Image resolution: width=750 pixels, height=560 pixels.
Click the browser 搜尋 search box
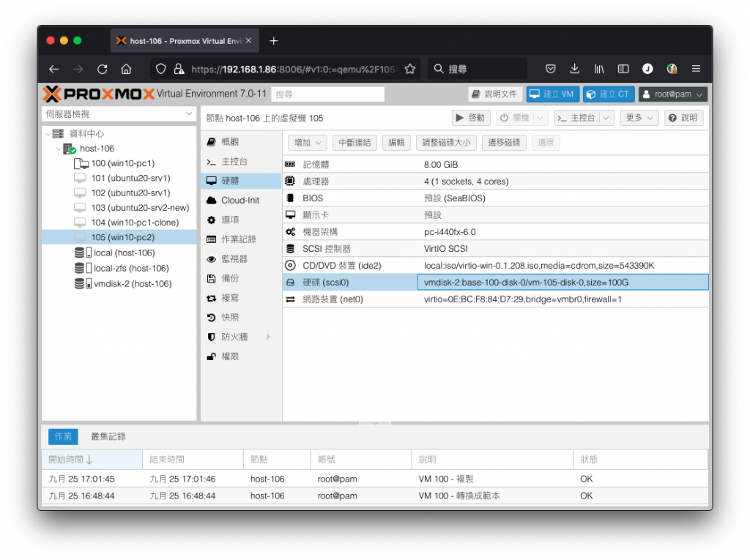pos(478,69)
